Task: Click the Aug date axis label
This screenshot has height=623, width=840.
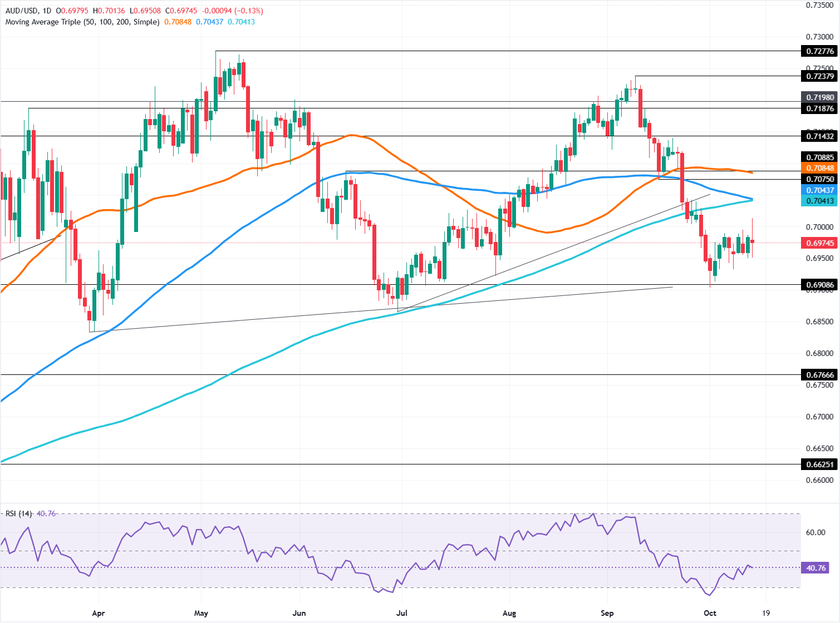Action: click(509, 613)
